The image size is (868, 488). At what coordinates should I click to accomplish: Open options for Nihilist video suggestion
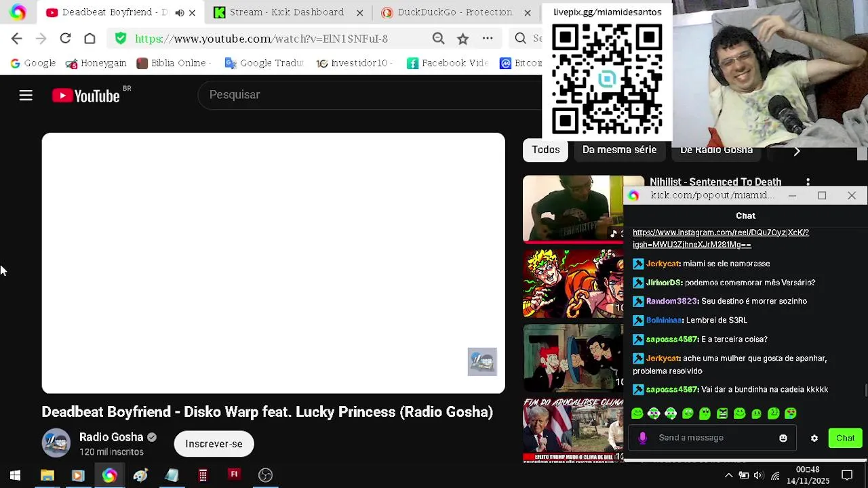(808, 182)
